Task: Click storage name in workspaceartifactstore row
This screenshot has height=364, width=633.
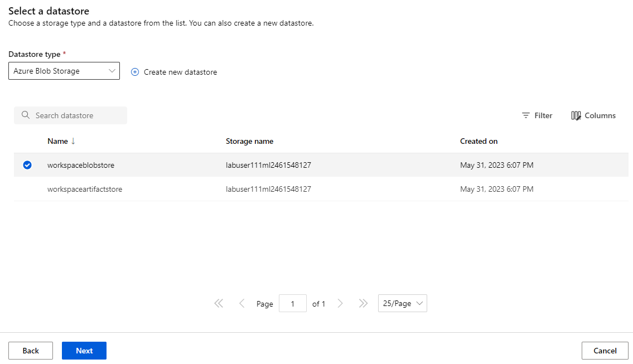Action: click(x=268, y=190)
